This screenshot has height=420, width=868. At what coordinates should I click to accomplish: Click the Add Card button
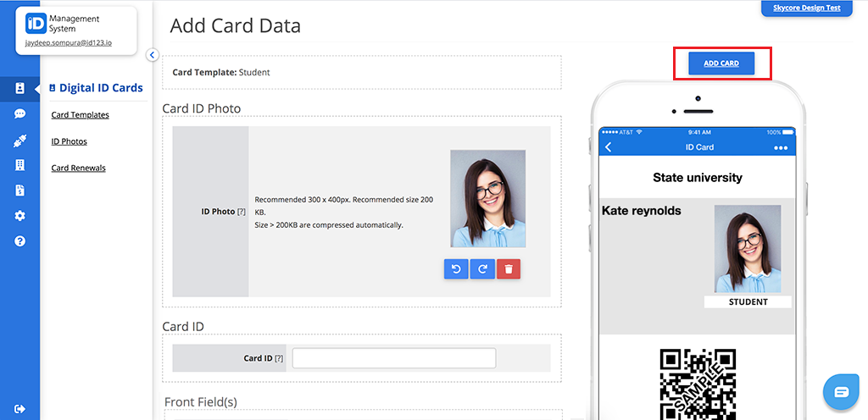tap(721, 64)
